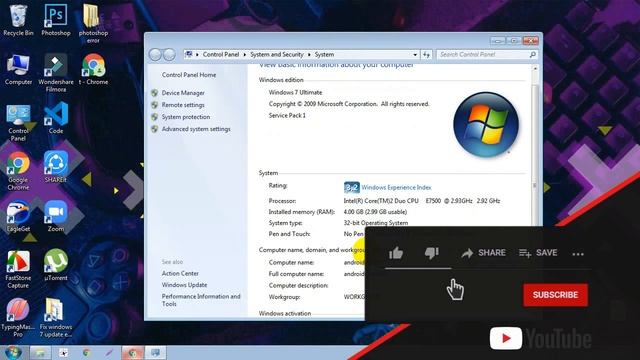Click the breadcrumb computer icon

189,54
